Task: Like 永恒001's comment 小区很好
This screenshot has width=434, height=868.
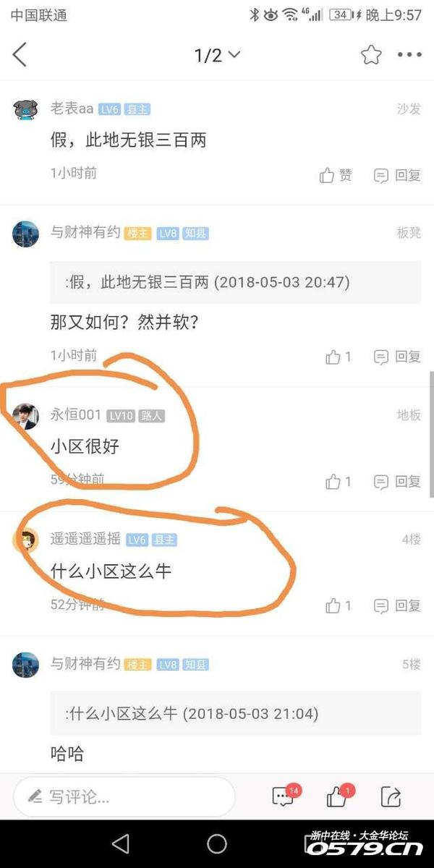Action: click(x=339, y=481)
